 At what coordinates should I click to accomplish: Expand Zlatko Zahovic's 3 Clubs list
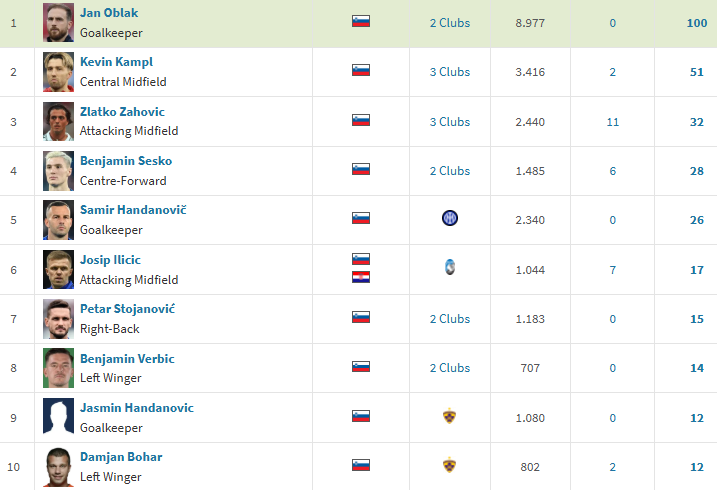click(x=449, y=121)
